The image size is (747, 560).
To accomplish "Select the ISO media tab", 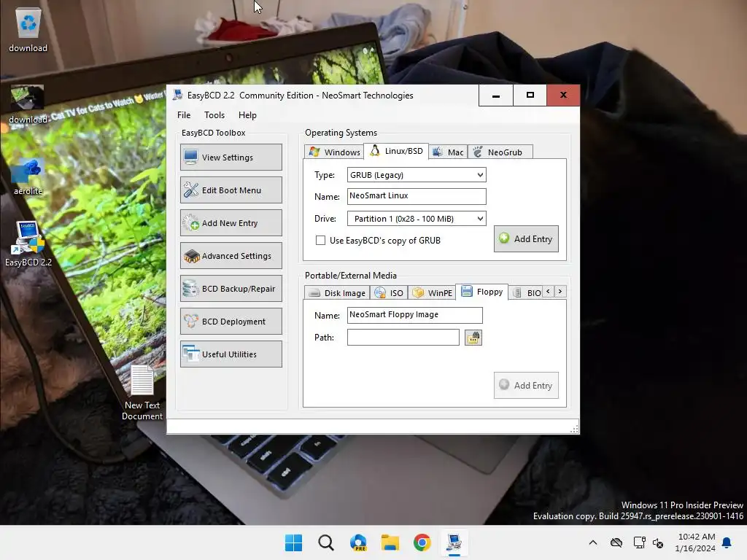I will 389,292.
